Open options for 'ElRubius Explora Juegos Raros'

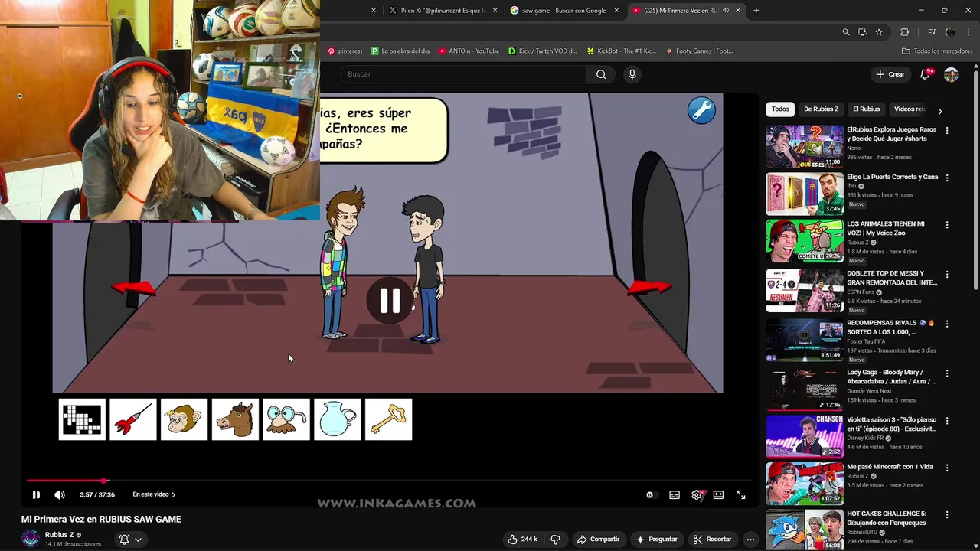coord(947,131)
